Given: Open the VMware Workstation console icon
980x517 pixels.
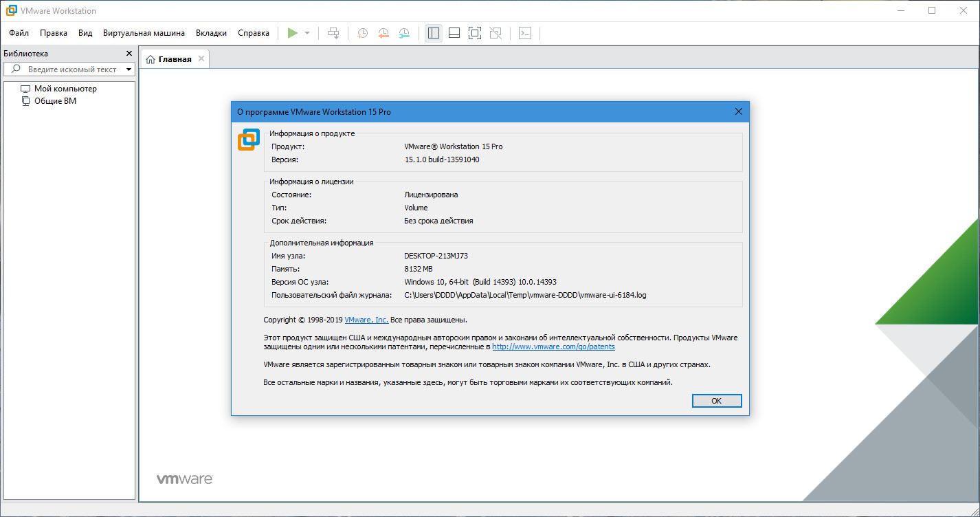Looking at the screenshot, I should (524, 32).
